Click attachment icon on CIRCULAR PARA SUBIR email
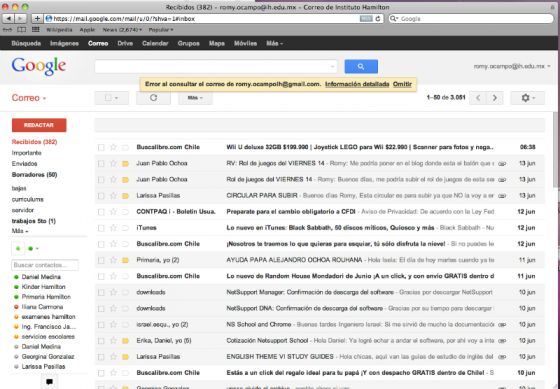 [502, 196]
